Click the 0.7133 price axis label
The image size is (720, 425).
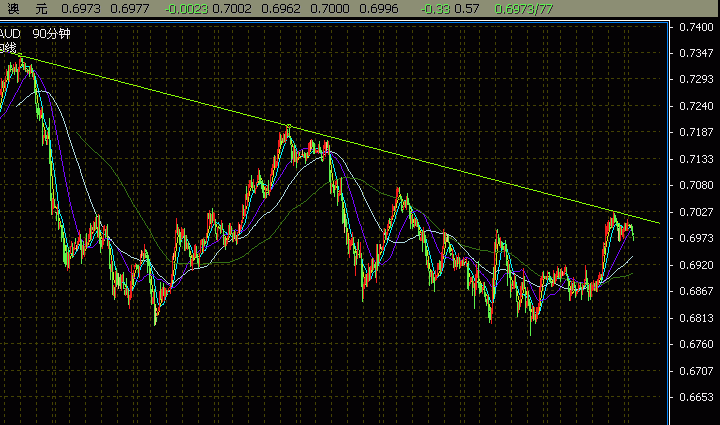tap(696, 159)
